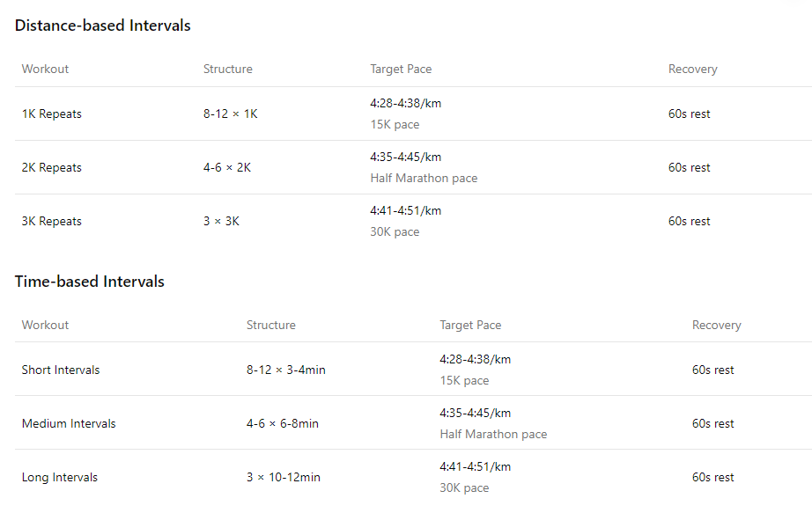Select the 3K Repeats workout cell
Image resolution: width=812 pixels, height=513 pixels.
point(52,222)
